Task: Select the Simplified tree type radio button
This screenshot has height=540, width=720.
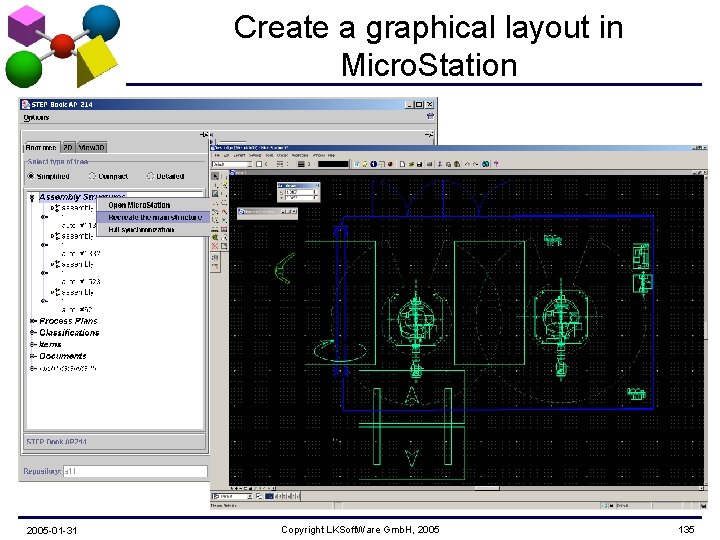Action: coord(31,176)
